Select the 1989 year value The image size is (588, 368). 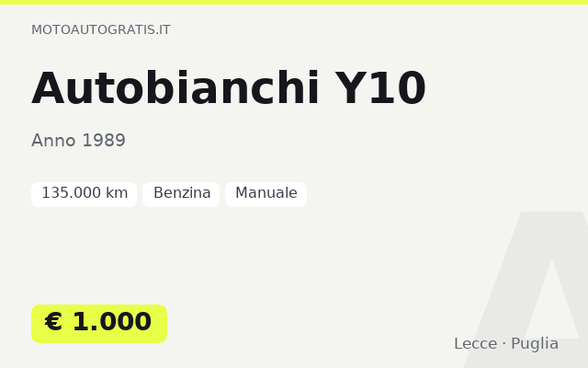(104, 141)
